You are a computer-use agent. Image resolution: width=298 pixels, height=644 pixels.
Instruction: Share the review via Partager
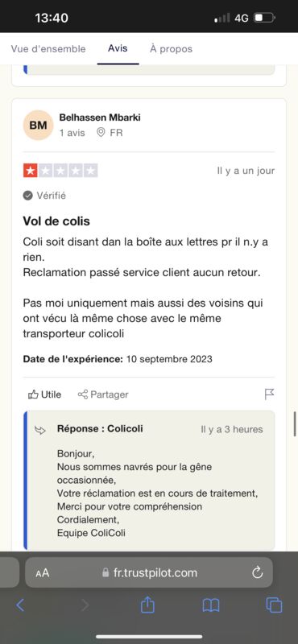click(x=103, y=394)
